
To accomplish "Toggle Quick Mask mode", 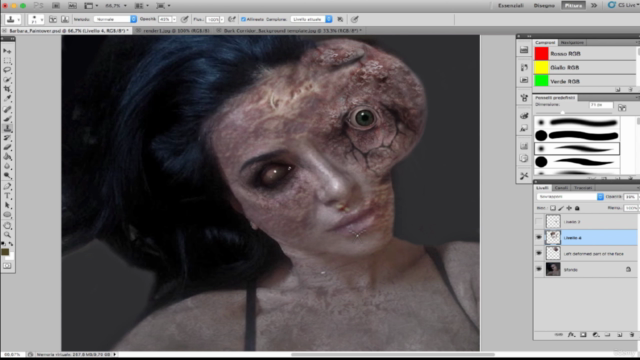I will [x=7, y=266].
